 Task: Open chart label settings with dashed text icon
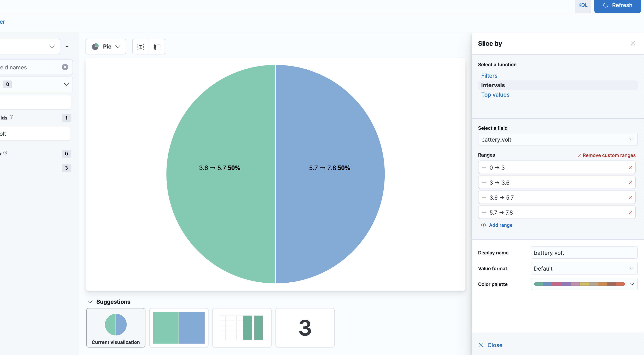[x=141, y=47]
